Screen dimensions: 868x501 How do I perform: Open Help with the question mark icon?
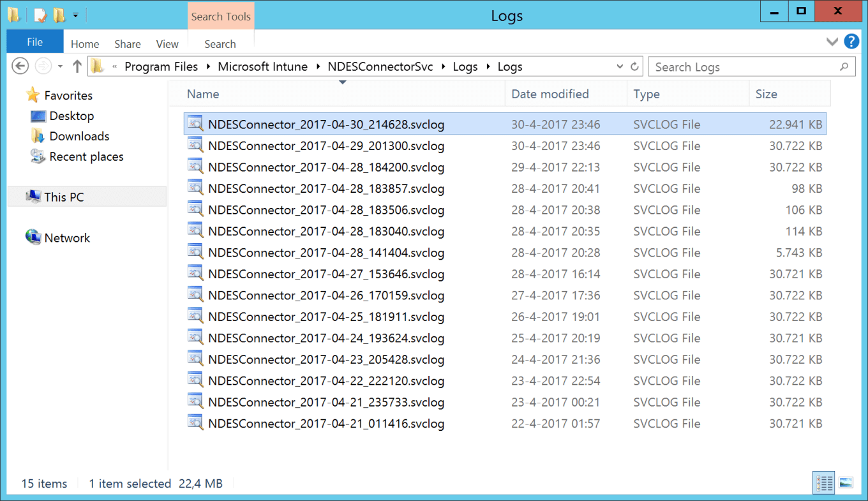coord(851,41)
